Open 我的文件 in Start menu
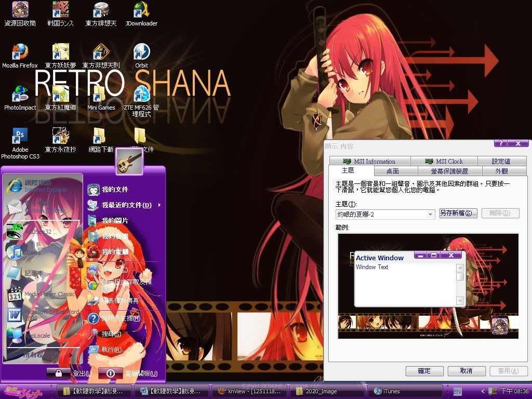532x399 pixels. click(124, 190)
